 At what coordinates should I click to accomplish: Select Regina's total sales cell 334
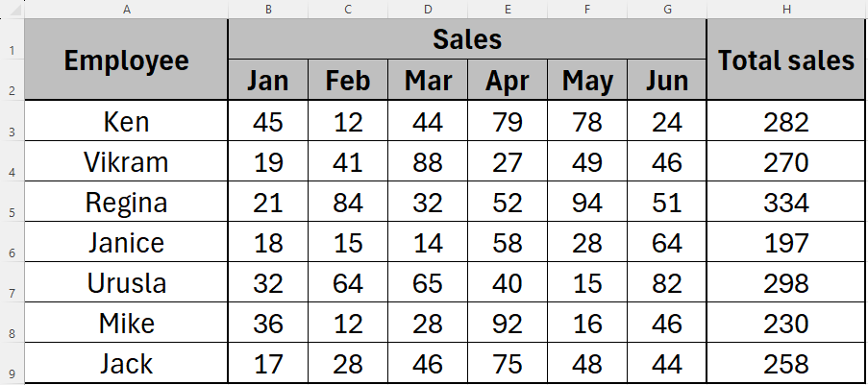pyautogui.click(x=786, y=204)
